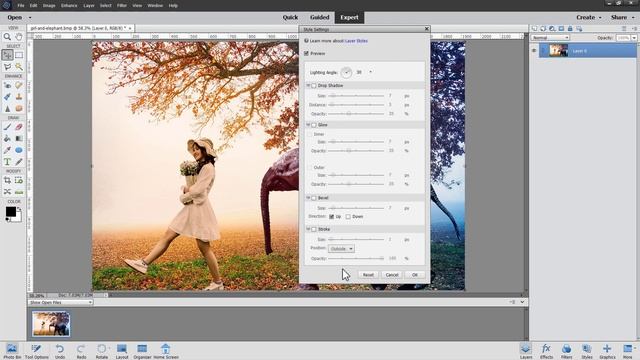
Task: Collapse the Drop Shadow section
Action: [x=309, y=86]
